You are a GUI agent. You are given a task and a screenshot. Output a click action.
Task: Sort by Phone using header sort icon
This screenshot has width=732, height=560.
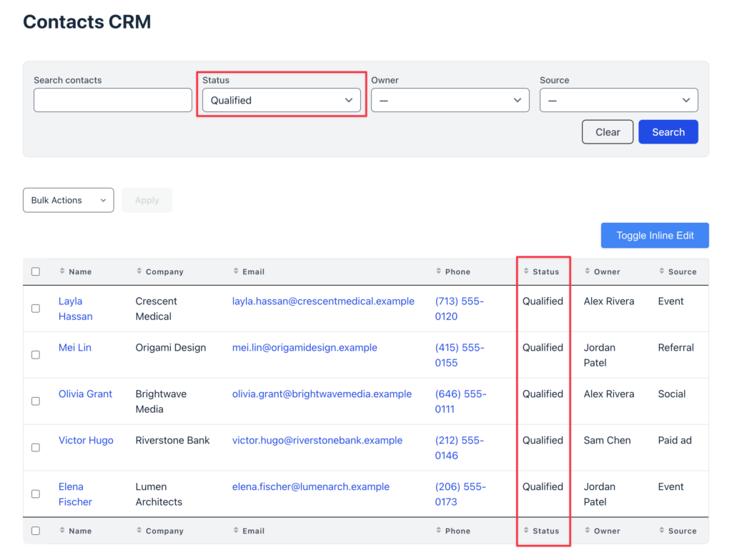[x=438, y=271]
